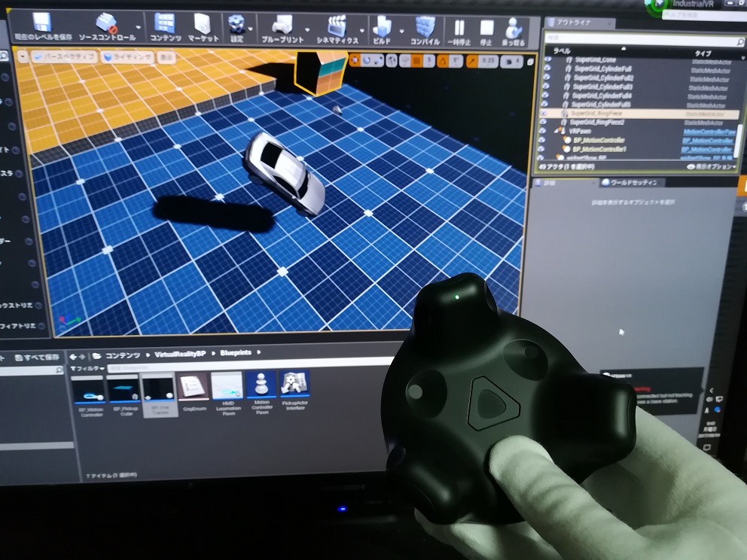This screenshot has height=560, width=747.
Task: Open the Lighting view mode dropdown
Action: 127,57
